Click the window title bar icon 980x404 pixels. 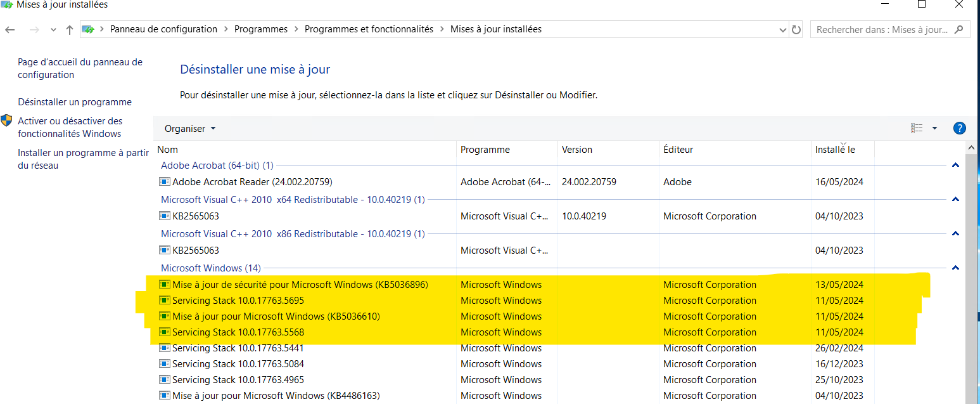point(8,5)
